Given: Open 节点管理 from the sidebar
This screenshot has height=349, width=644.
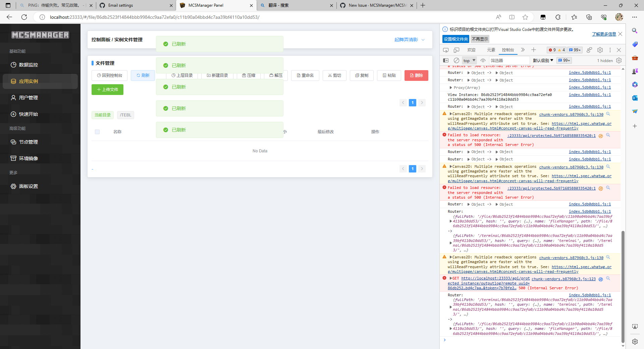Looking at the screenshot, I should coord(29,142).
